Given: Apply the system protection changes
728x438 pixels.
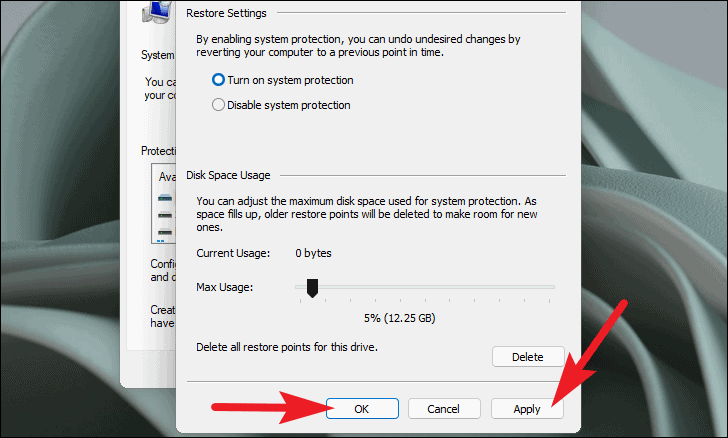Looking at the screenshot, I should (527, 408).
